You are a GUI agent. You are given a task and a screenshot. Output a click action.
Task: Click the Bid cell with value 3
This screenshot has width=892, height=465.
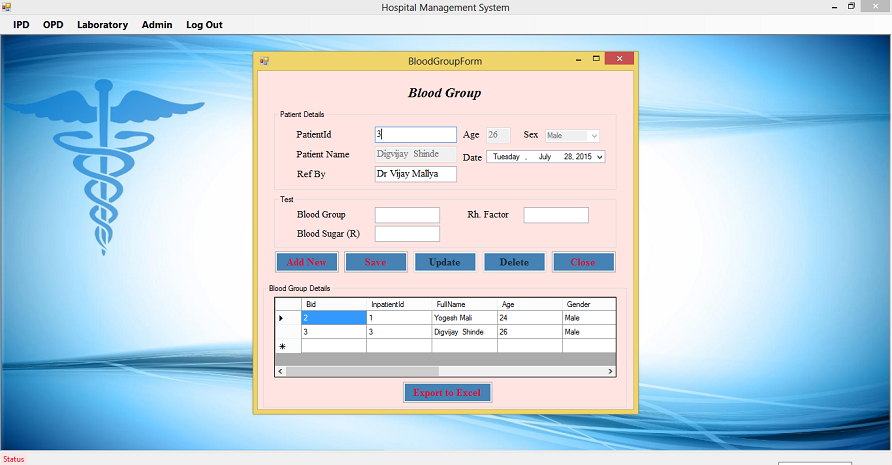(x=334, y=332)
